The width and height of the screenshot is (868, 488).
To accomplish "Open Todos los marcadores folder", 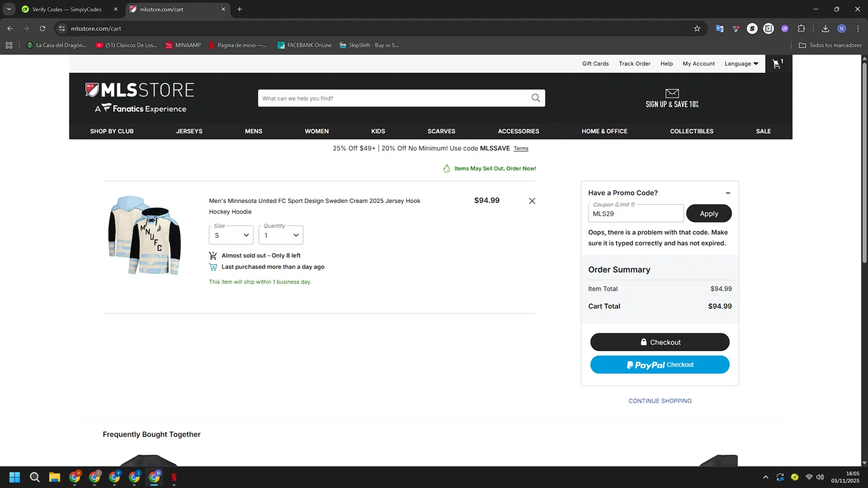I will (830, 45).
